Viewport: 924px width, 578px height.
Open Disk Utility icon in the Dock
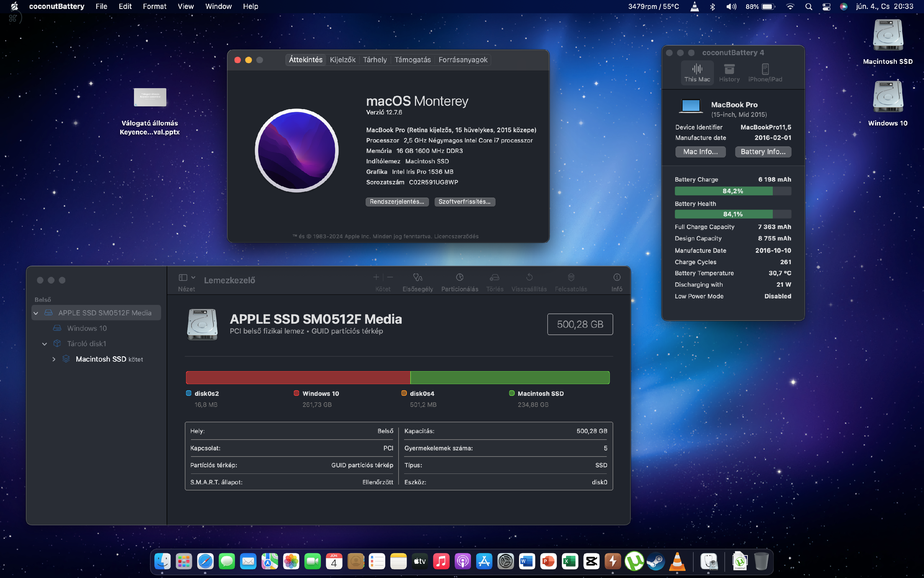pyautogui.click(x=709, y=561)
